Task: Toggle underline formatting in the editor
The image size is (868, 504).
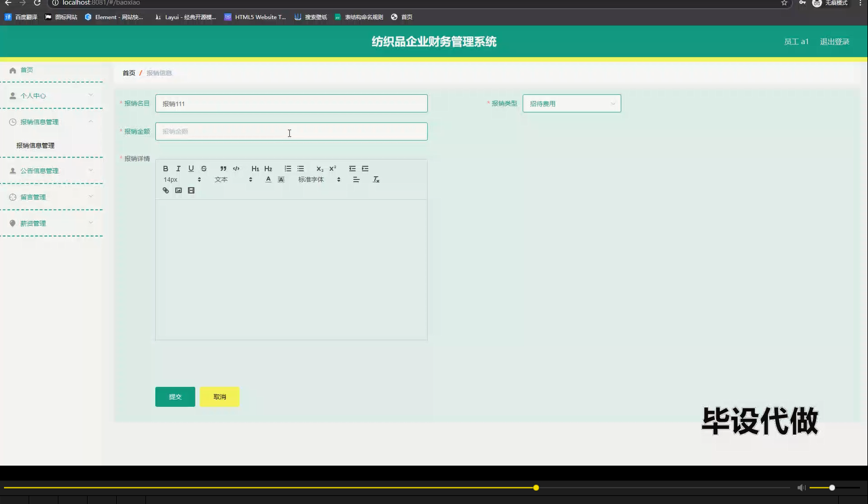Action: click(x=191, y=168)
